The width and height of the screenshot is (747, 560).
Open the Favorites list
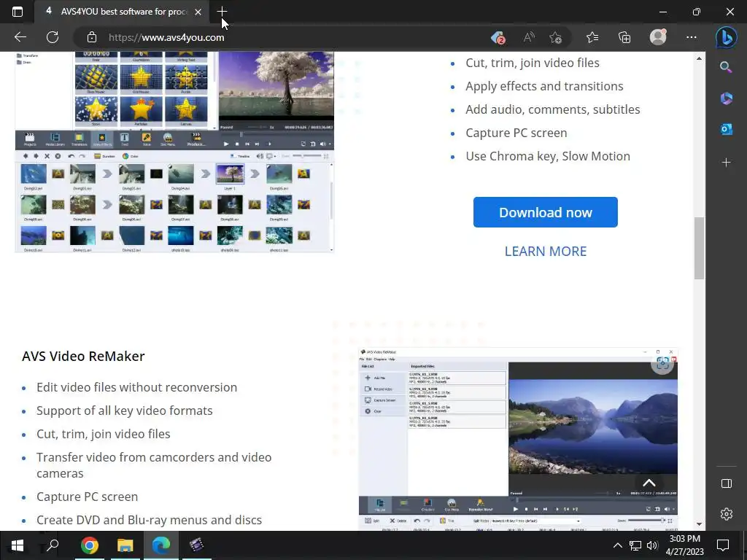(x=592, y=37)
